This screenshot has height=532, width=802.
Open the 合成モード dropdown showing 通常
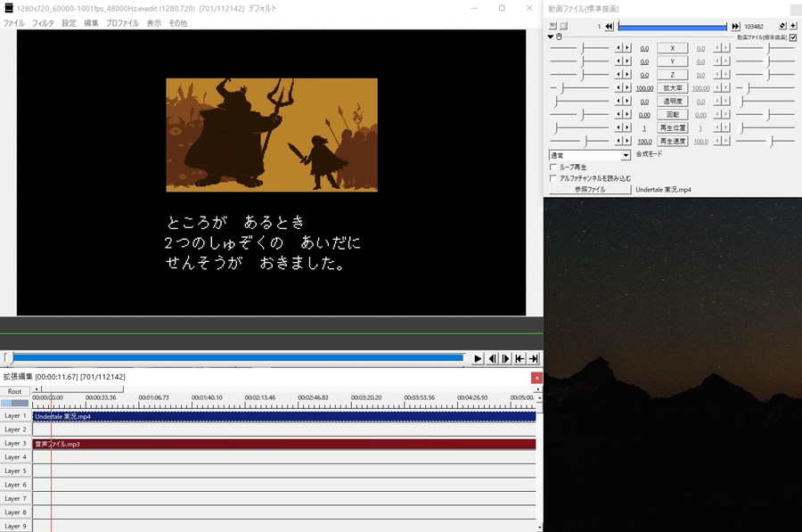(x=590, y=155)
